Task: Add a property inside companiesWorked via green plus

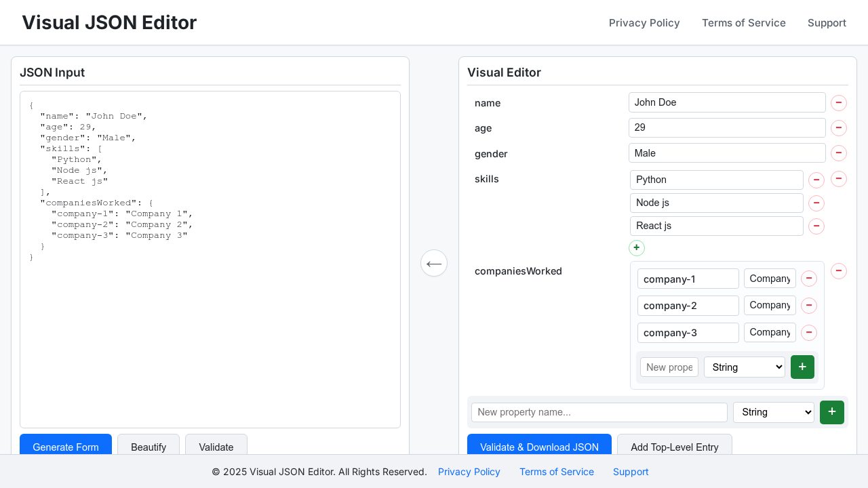Action: 802,367
